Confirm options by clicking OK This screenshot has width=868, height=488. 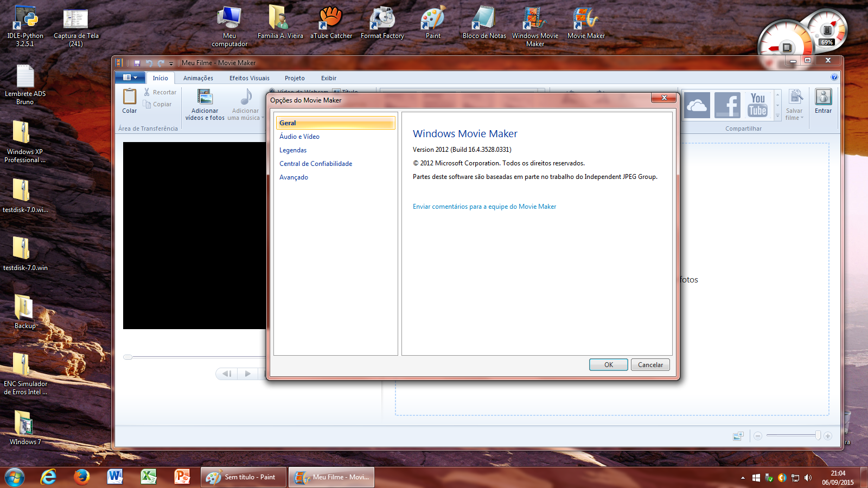point(608,364)
